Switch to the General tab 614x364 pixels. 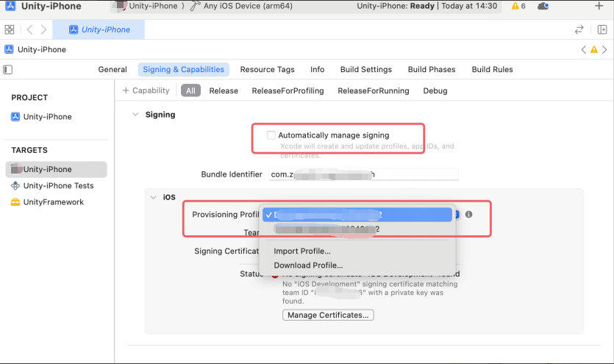click(113, 70)
